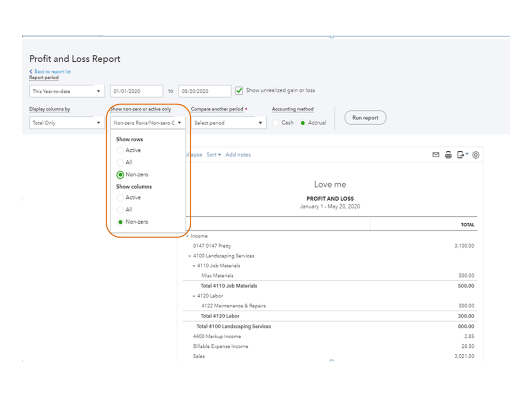Click the Run report button

pos(365,118)
